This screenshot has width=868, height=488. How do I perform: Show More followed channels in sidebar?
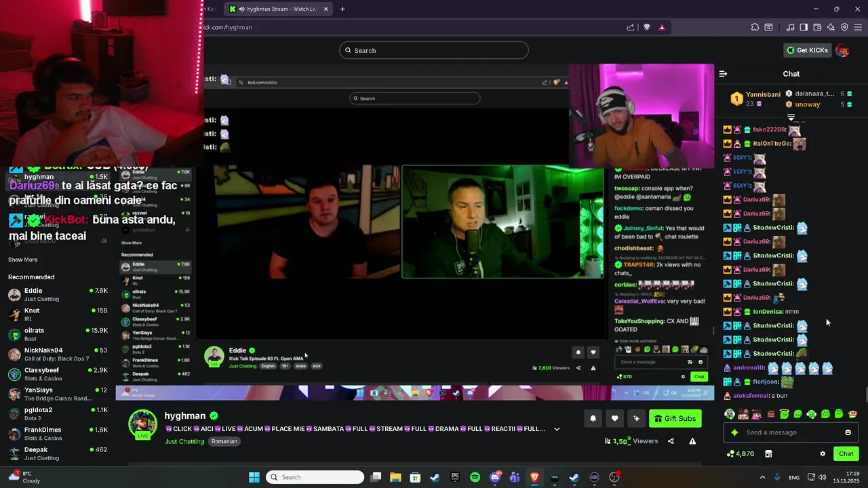23,260
